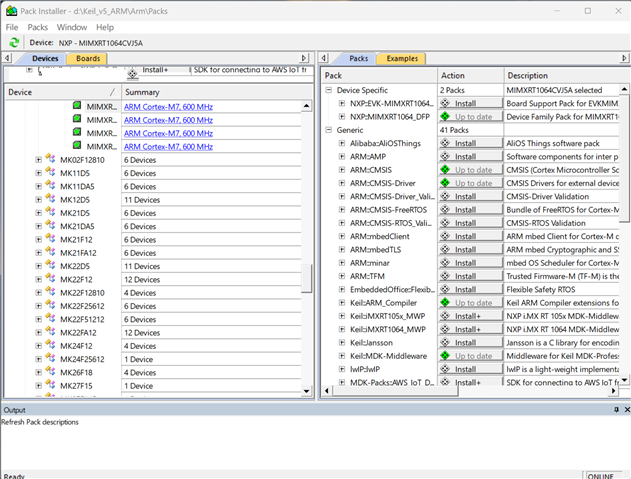The height and width of the screenshot is (479, 631).
Task: Click the green chip icon of the first MIMXR device
Action: [x=76, y=106]
